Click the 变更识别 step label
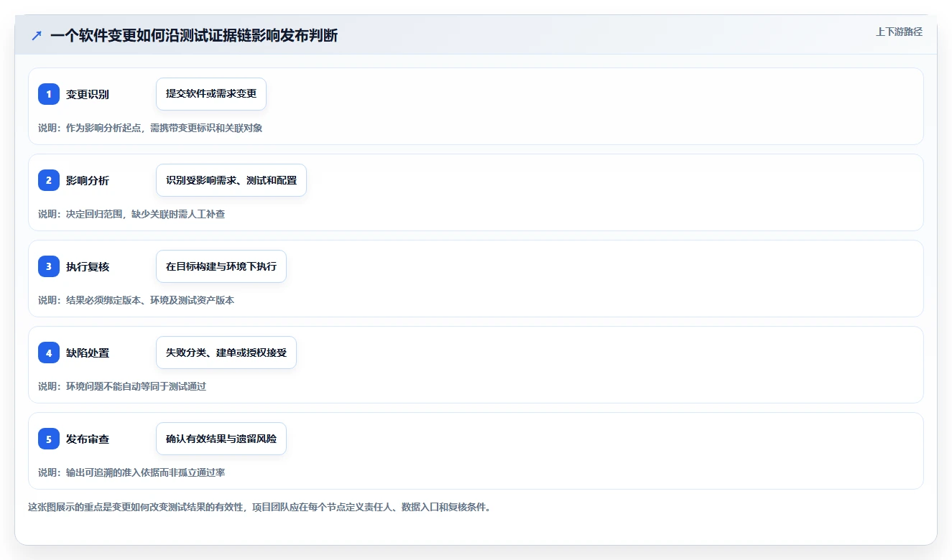 [x=88, y=95]
